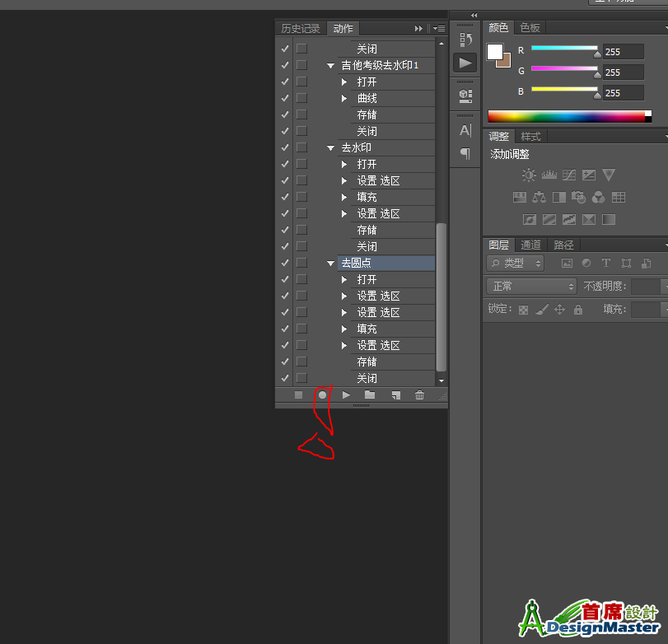Screen dimensions: 668x644
Task: Lock image pixels brush icon
Action: click(x=541, y=310)
